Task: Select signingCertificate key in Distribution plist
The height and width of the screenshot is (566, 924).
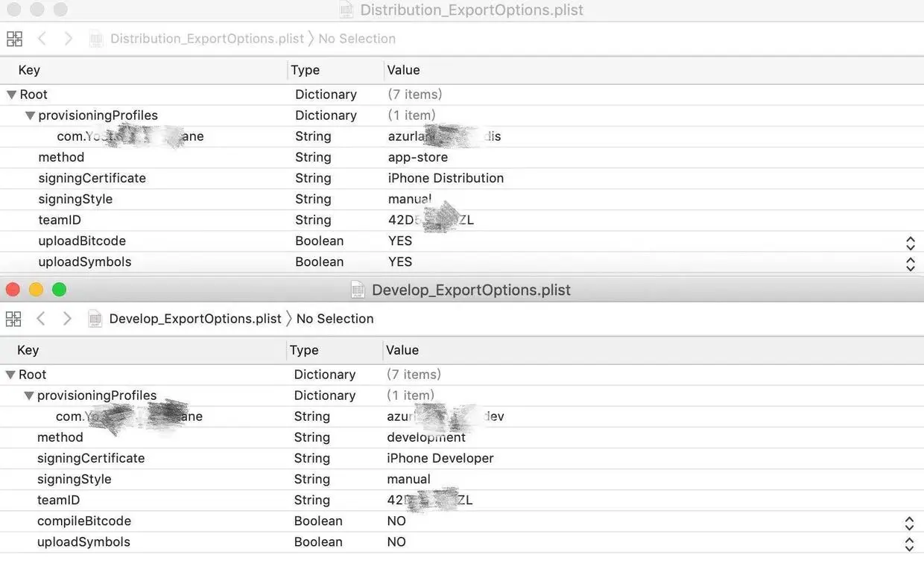Action: [x=92, y=178]
